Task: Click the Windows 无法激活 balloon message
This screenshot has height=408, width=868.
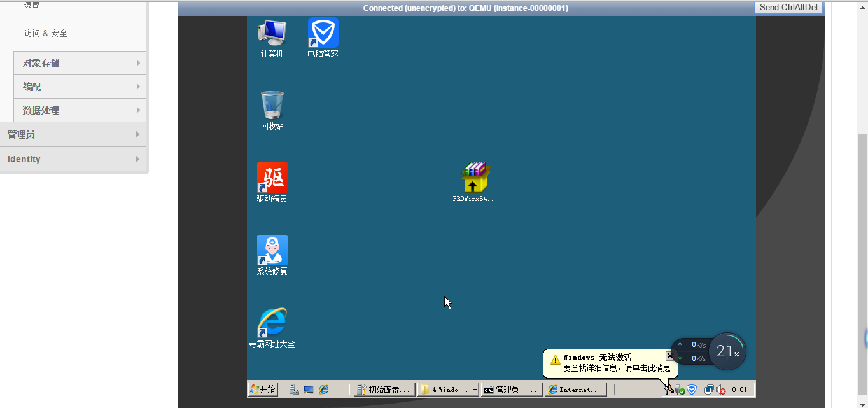Action: pos(610,363)
